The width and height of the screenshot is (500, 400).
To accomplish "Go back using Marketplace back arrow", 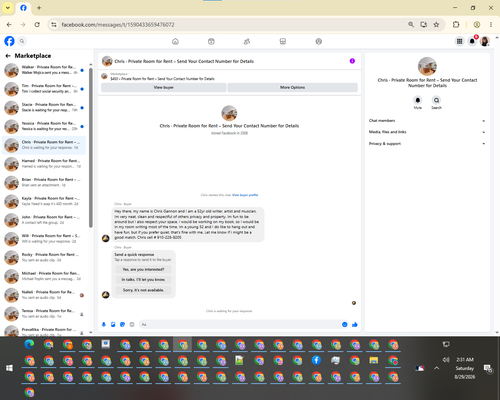I will tap(8, 56).
